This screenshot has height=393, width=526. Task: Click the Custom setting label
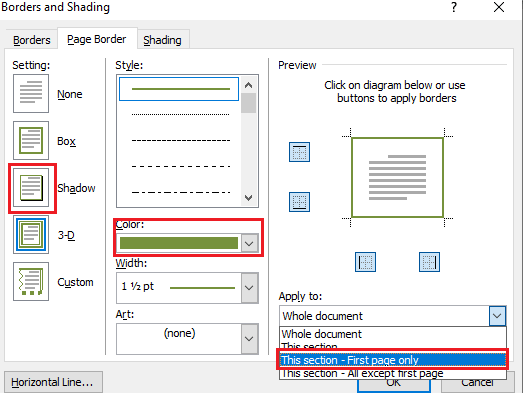(75, 282)
